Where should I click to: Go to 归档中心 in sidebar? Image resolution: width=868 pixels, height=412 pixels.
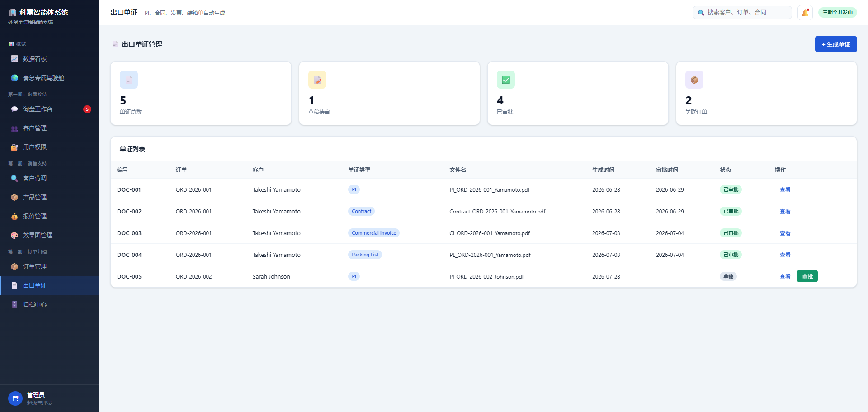click(x=50, y=304)
